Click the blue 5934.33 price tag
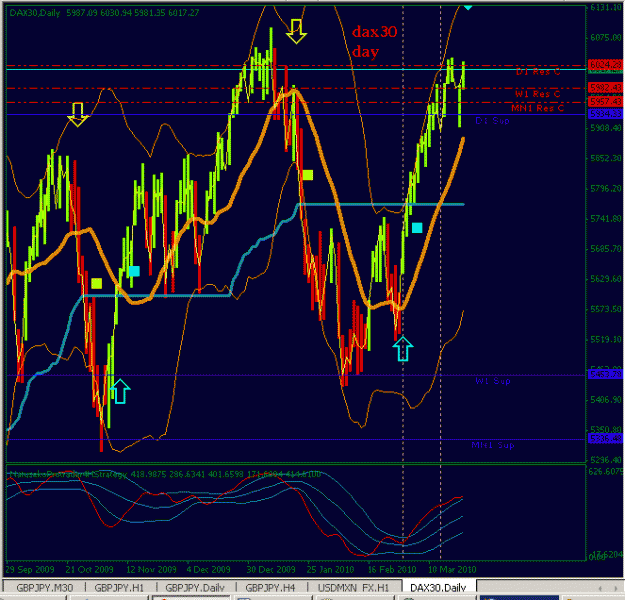625x600 pixels. click(606, 114)
